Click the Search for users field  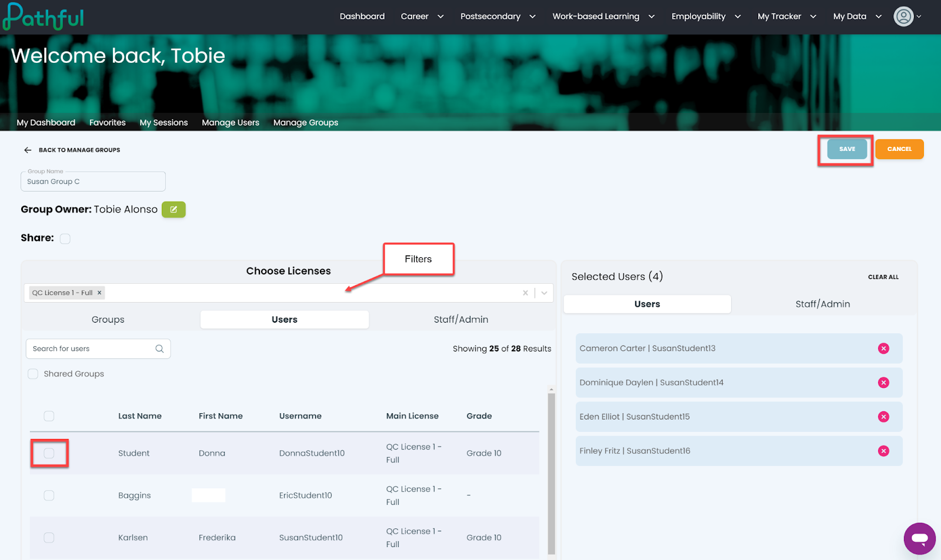[x=98, y=348]
